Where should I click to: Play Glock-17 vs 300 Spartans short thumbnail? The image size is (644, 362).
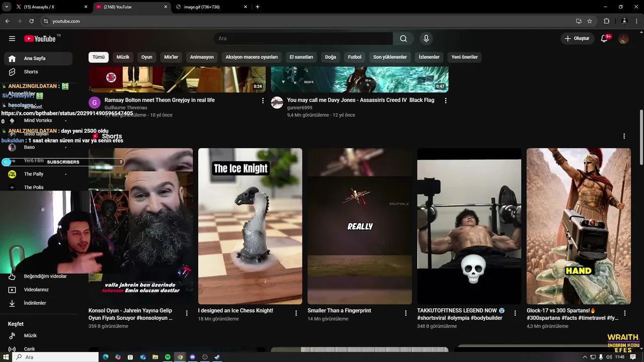click(579, 226)
